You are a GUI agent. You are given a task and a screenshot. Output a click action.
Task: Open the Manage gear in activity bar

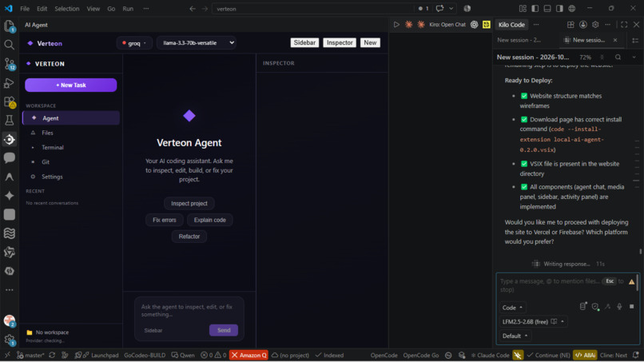point(9,340)
